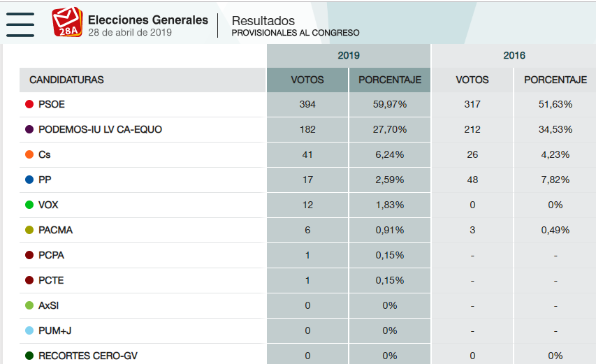The width and height of the screenshot is (596, 364).
Task: Open the hamburger navigation menu
Action: point(20,24)
